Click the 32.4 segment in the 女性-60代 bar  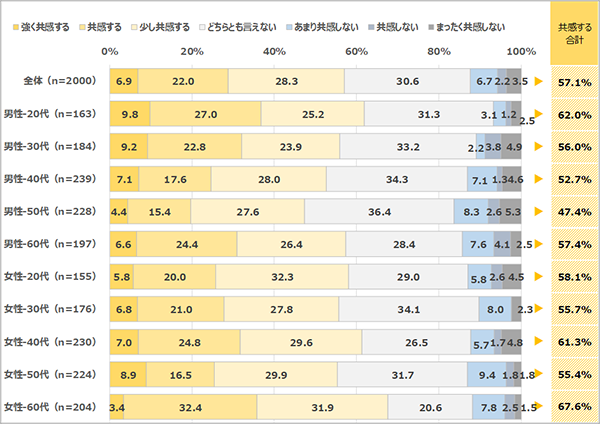190,407
